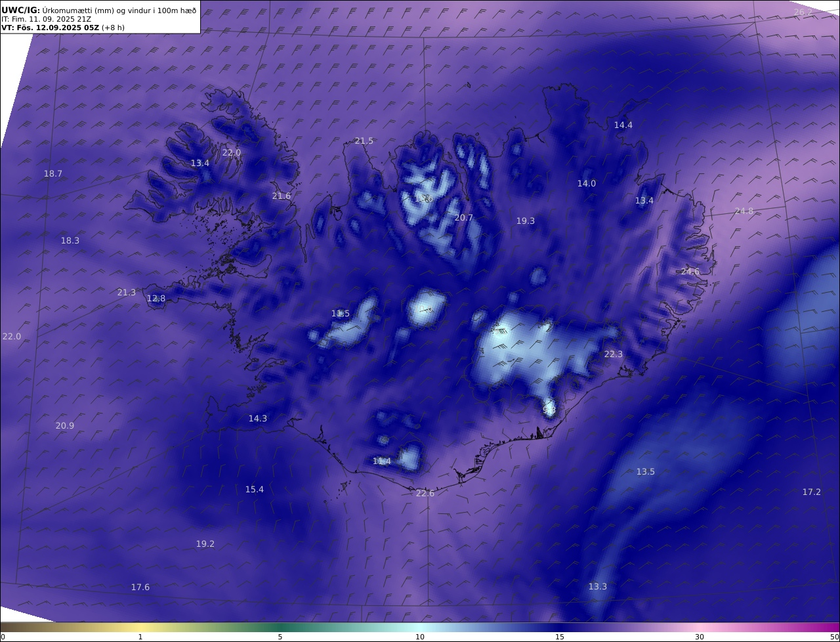Image resolution: width=840 pixels, height=642 pixels.
Task: Click the map value 12.8
Action: [156, 298]
